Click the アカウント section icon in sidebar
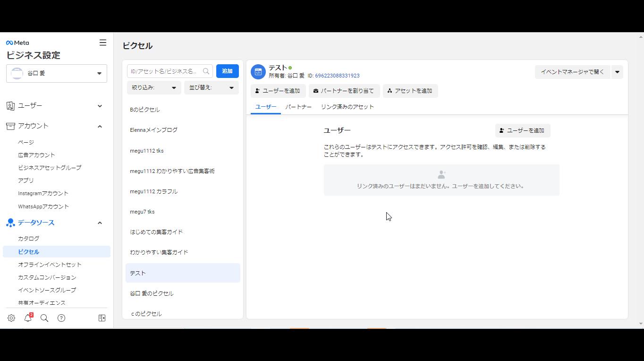 10,126
